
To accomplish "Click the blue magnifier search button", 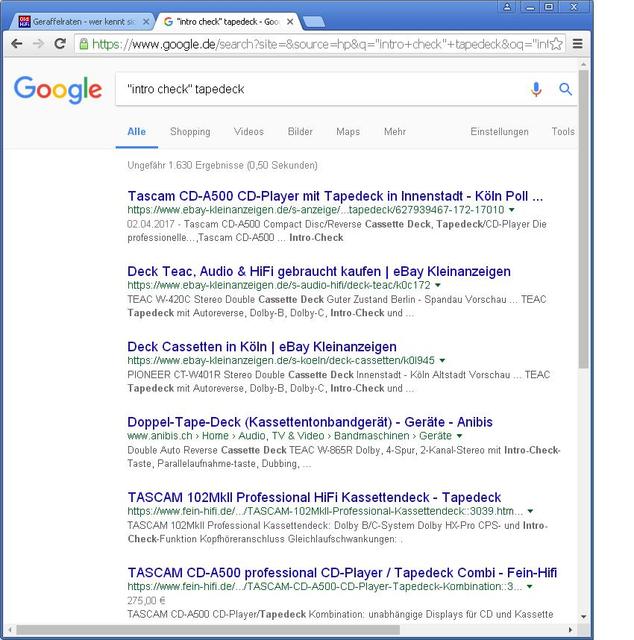I will (565, 89).
